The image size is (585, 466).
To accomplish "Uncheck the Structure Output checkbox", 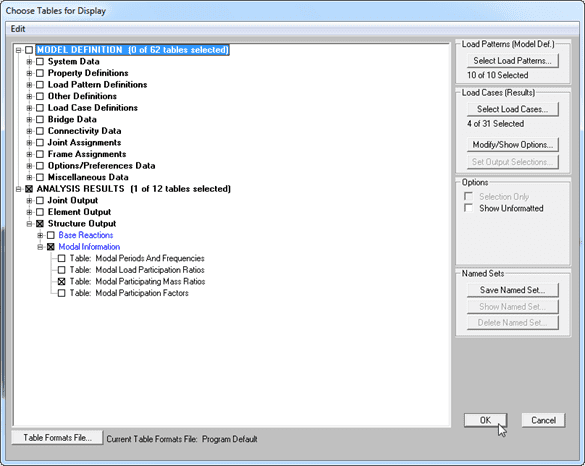I will [40, 223].
